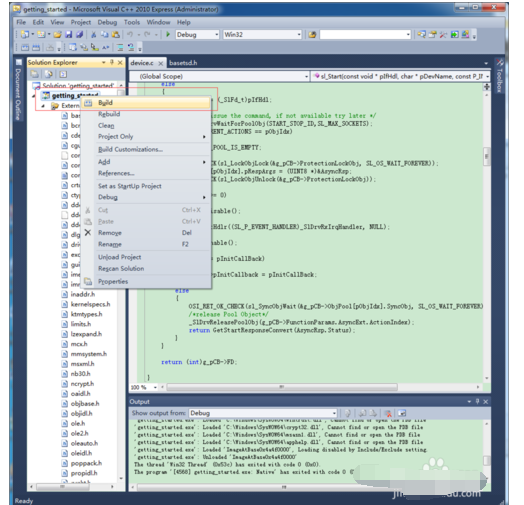Click Show All Files icon in Solution Explorer
The image size is (524, 505).
tap(49, 74)
